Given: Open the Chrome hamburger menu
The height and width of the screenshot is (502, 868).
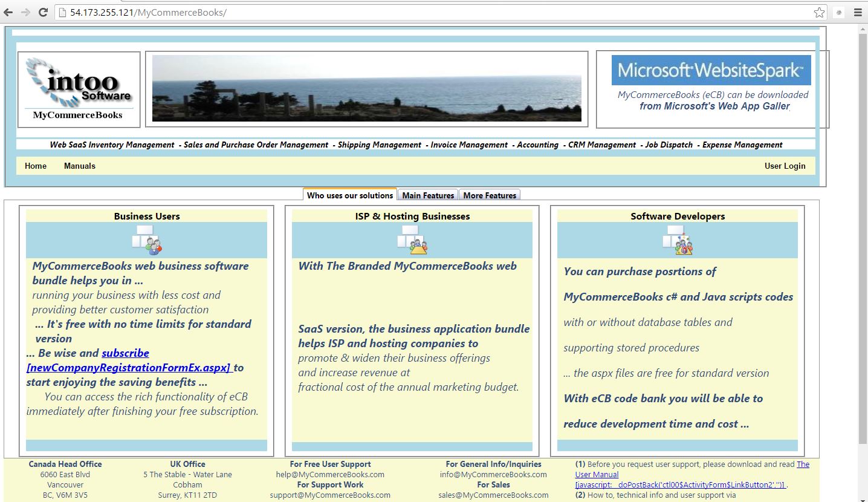Looking at the screenshot, I should click(x=858, y=12).
